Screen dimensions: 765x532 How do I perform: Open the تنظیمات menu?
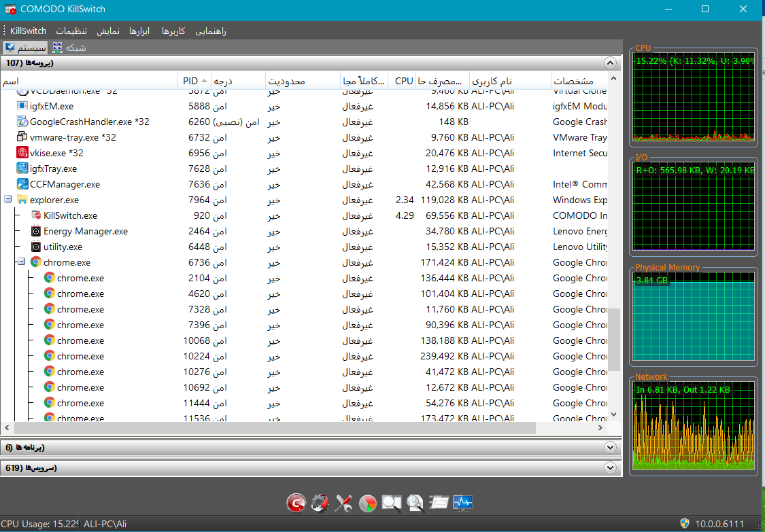click(x=71, y=31)
